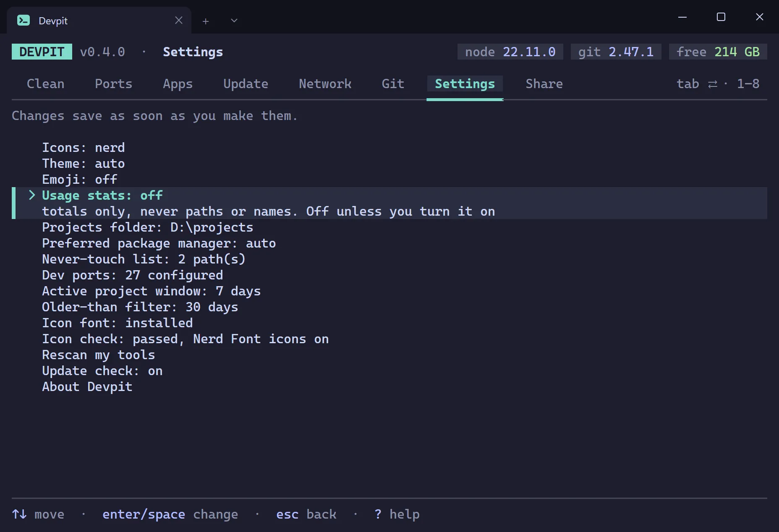779x532 pixels.
Task: Click the enter/space change hint
Action: point(170,514)
